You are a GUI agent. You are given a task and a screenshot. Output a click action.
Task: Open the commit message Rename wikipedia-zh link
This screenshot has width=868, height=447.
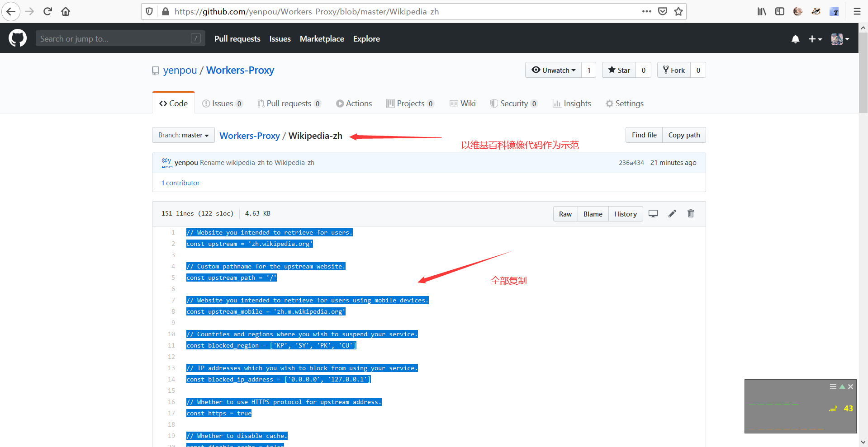[257, 163]
